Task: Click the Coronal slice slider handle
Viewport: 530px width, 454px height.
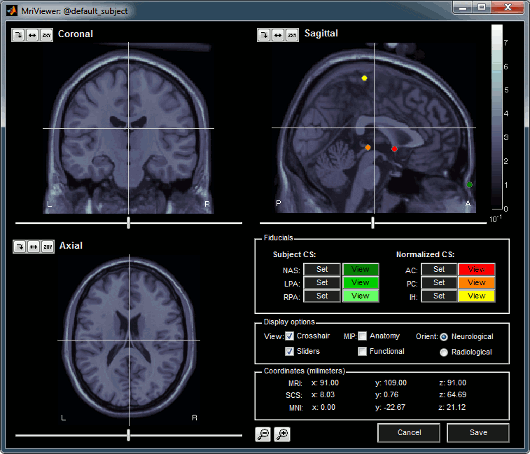Action: [128, 223]
